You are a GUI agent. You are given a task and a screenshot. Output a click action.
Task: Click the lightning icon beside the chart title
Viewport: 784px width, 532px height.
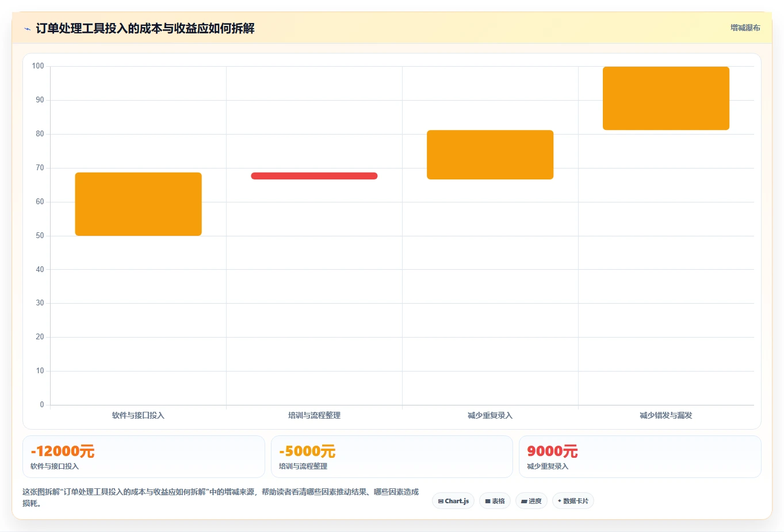click(27, 29)
